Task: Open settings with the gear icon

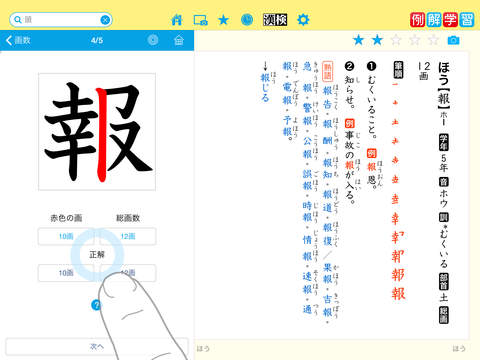Action: (303, 20)
